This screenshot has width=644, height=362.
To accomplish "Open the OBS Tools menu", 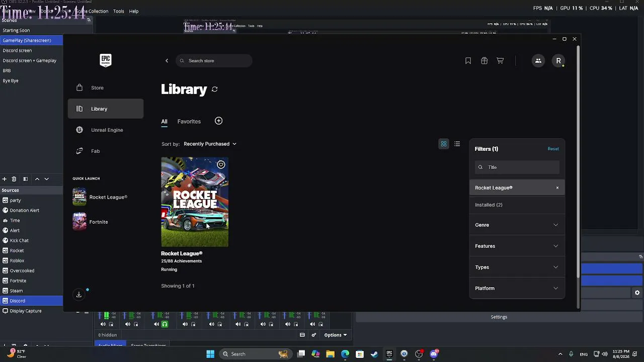I will click(119, 11).
